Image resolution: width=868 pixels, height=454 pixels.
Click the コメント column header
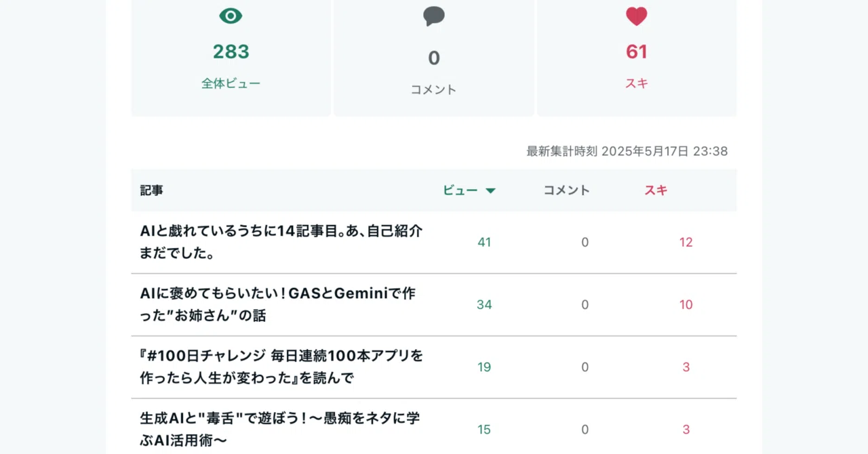[x=566, y=190]
